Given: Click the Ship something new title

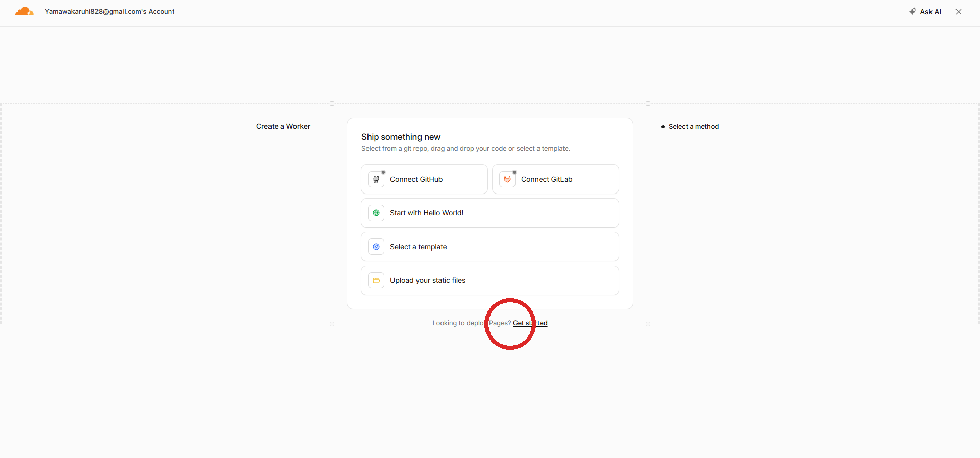Looking at the screenshot, I should click(x=401, y=137).
